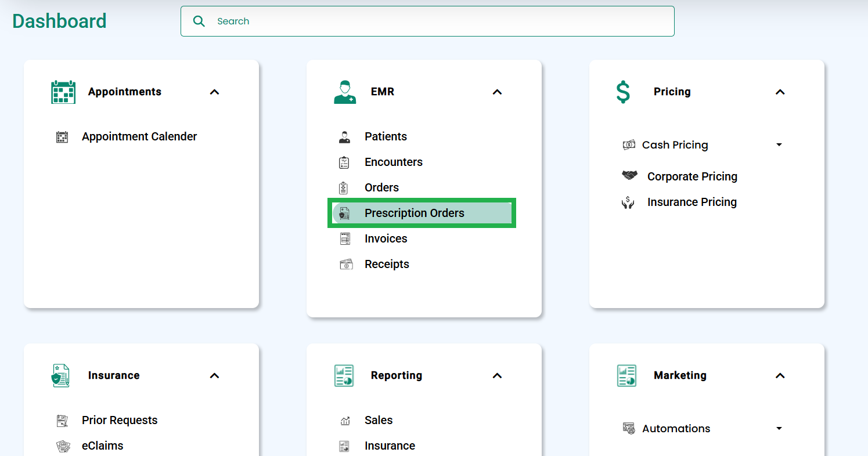The width and height of the screenshot is (868, 456).
Task: Click the Appointments card heading
Action: click(125, 92)
